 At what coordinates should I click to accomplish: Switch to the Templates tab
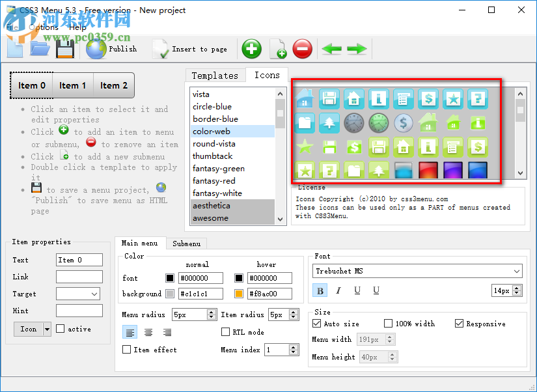tap(215, 75)
